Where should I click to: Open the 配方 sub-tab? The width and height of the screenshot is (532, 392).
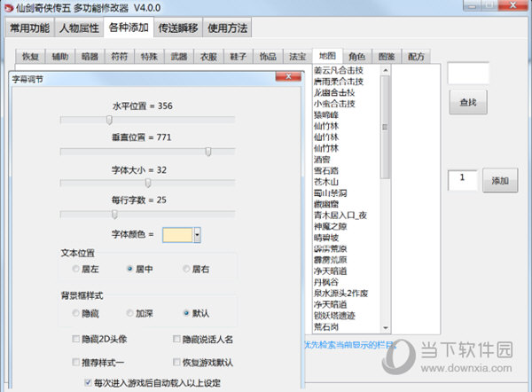416,57
